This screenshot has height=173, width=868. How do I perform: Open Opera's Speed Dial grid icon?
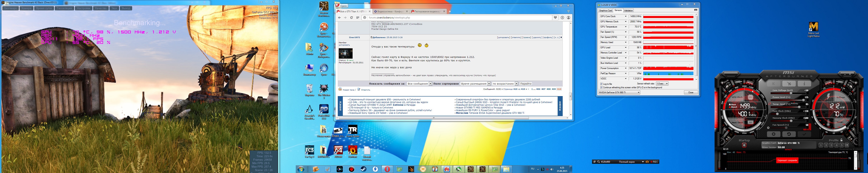(x=357, y=18)
